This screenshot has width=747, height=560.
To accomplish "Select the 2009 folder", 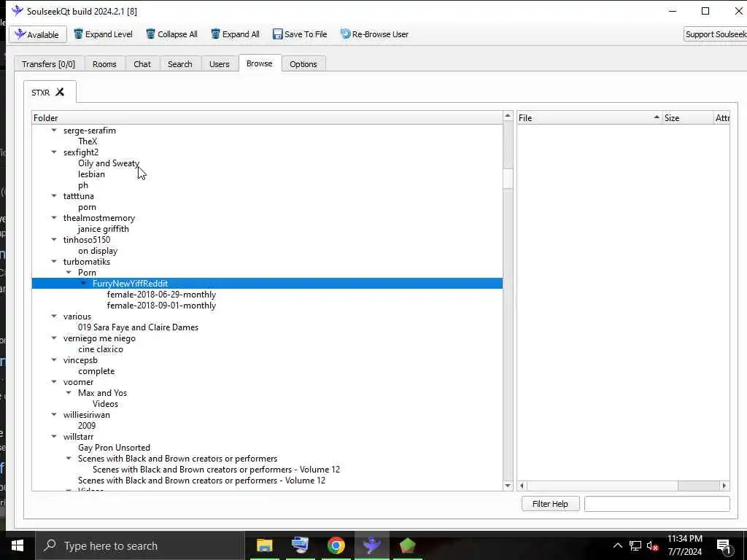I will click(87, 426).
